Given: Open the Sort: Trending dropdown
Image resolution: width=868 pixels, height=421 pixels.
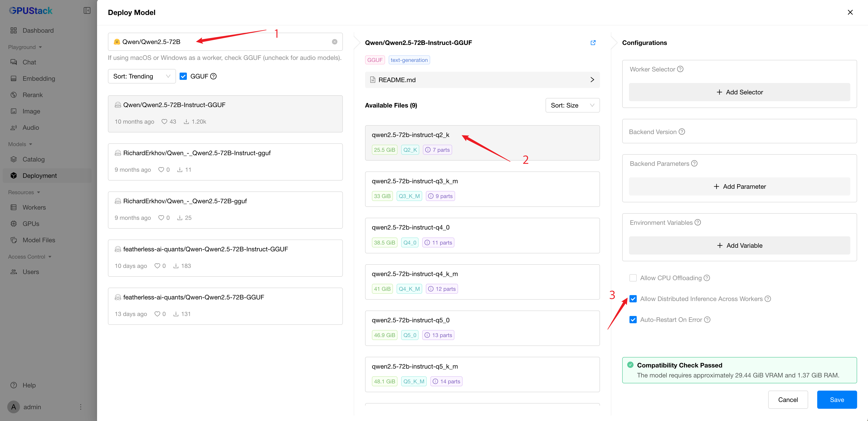Looking at the screenshot, I should click(141, 76).
